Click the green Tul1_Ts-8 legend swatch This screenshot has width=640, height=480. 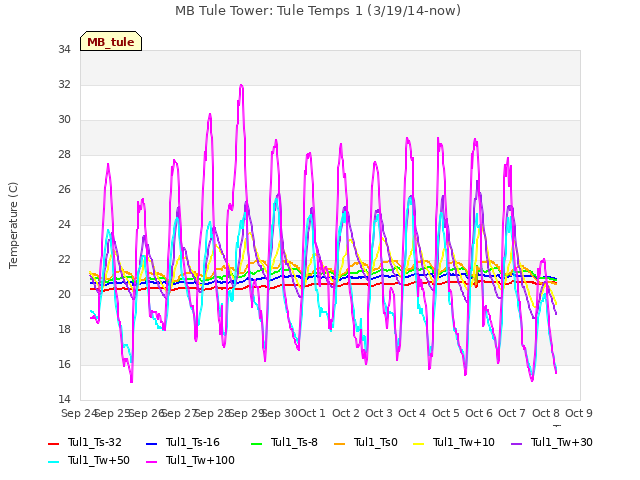coord(256,444)
